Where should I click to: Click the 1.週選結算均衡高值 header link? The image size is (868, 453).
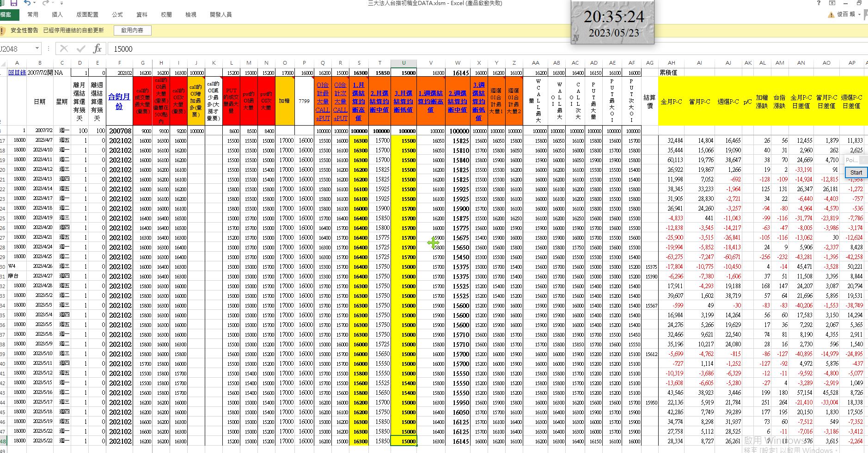coord(431,101)
